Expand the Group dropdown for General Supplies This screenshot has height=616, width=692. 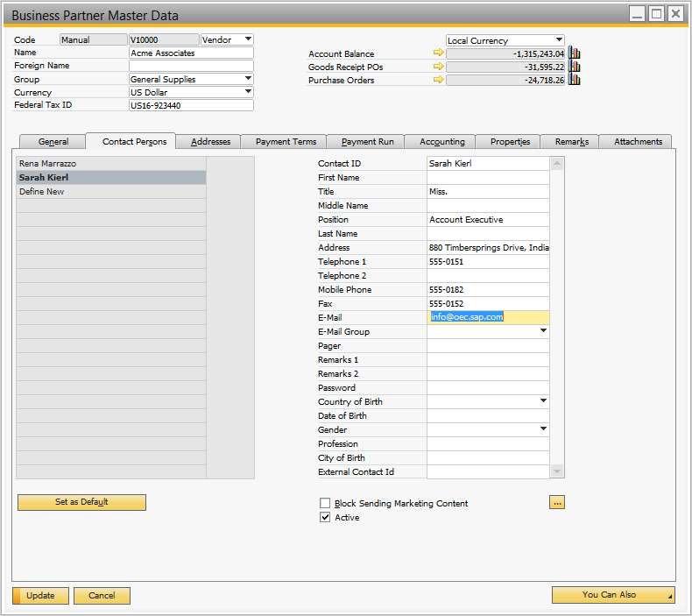click(248, 79)
